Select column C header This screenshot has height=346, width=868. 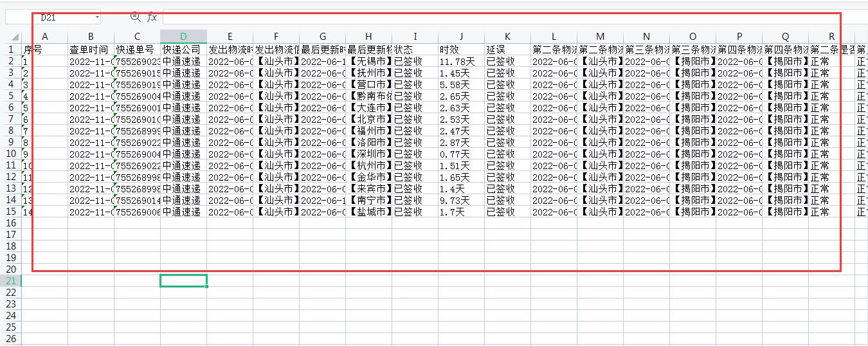[x=137, y=37]
